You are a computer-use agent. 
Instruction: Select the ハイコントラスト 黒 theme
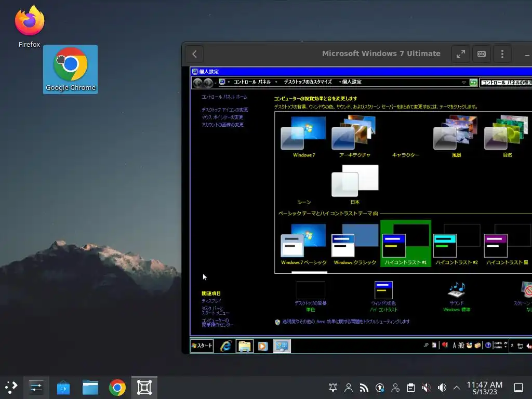click(507, 244)
